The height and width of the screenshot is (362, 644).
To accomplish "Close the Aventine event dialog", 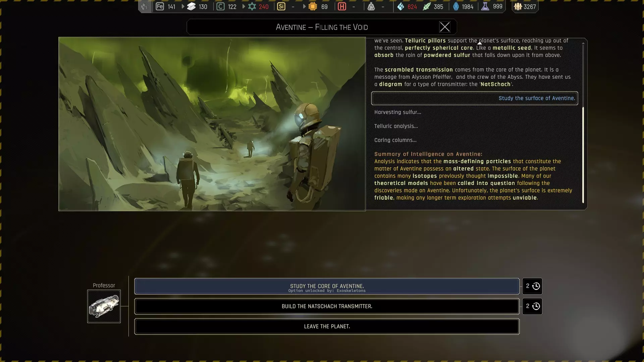I will (445, 27).
